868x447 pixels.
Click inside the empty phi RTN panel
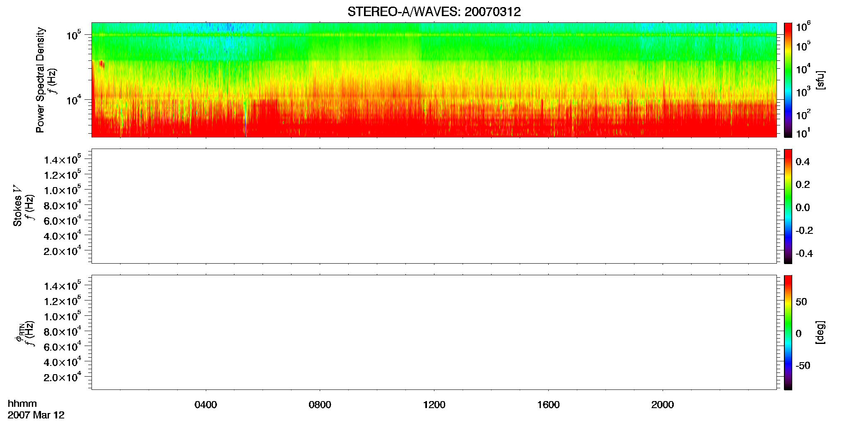[434, 332]
